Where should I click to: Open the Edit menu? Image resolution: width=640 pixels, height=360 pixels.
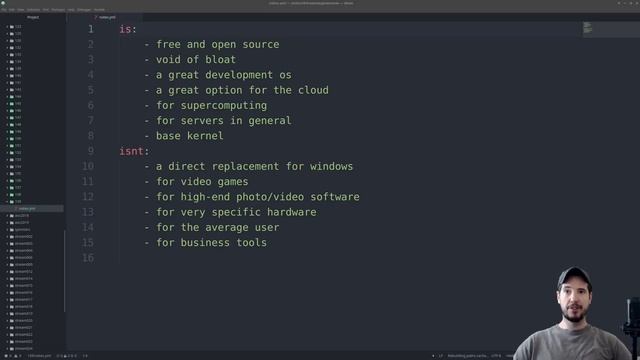point(11,10)
